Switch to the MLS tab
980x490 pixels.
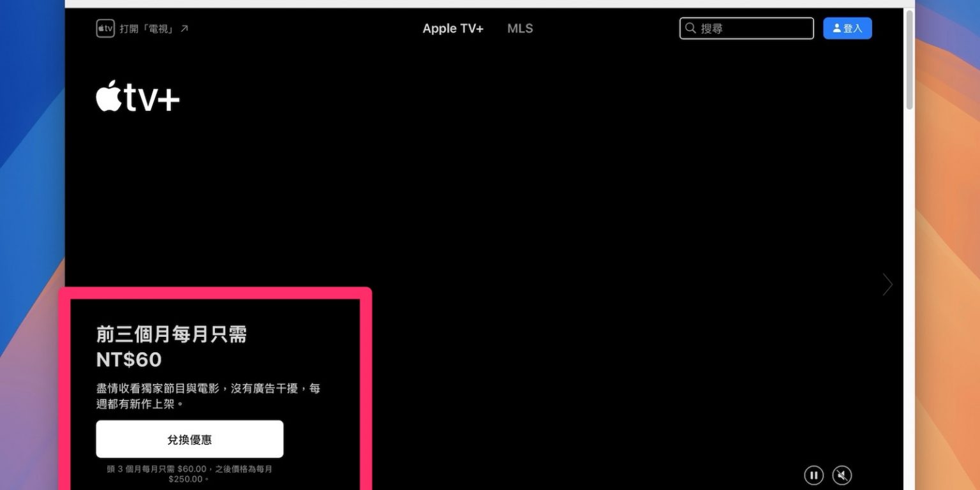pos(520,29)
